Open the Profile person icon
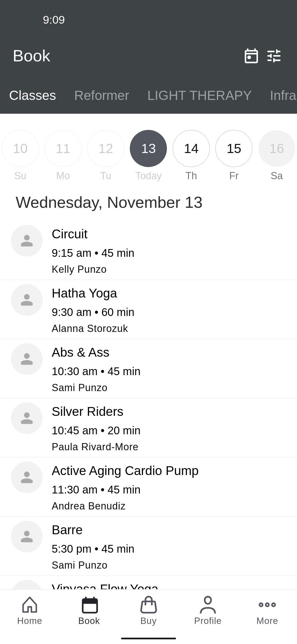Image resolution: width=297 pixels, height=644 pixels. [208, 605]
